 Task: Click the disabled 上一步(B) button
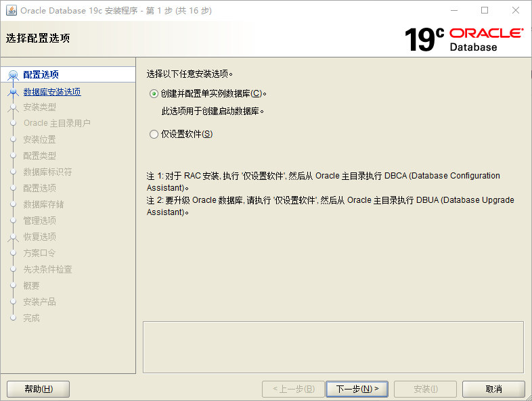coord(294,389)
